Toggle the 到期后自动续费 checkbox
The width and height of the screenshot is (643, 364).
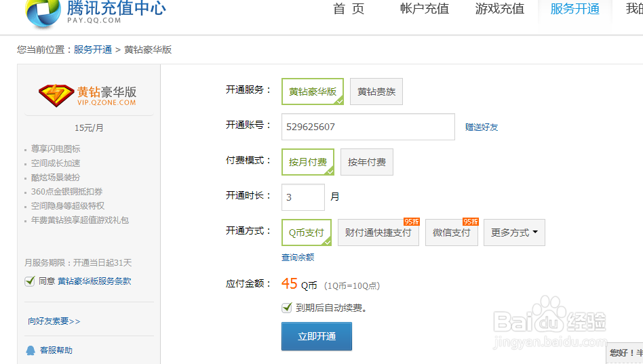click(x=287, y=308)
